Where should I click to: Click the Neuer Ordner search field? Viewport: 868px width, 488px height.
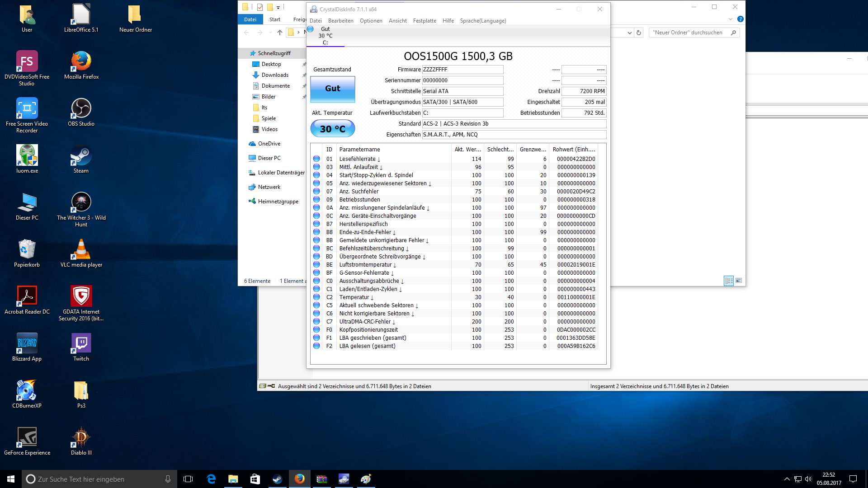[688, 33]
